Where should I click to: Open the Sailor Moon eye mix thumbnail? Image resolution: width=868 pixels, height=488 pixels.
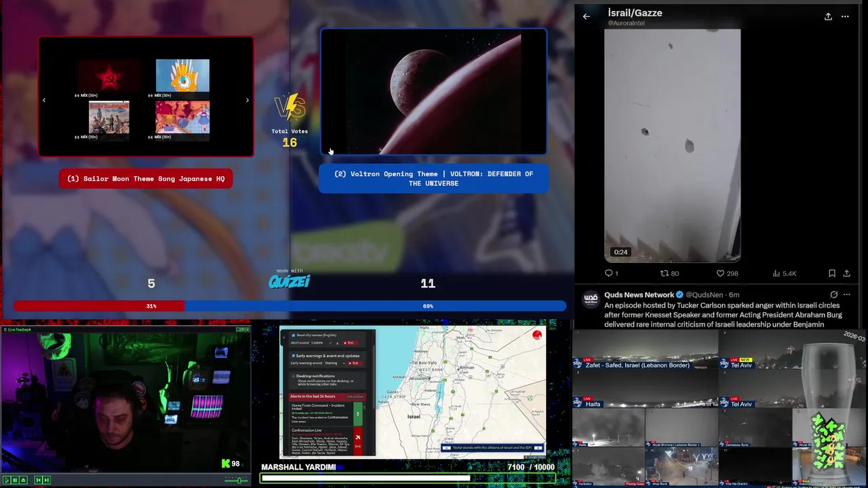182,76
